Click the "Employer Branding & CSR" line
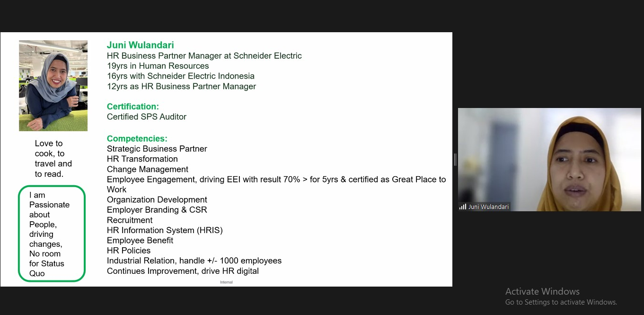The image size is (644, 315). click(157, 210)
